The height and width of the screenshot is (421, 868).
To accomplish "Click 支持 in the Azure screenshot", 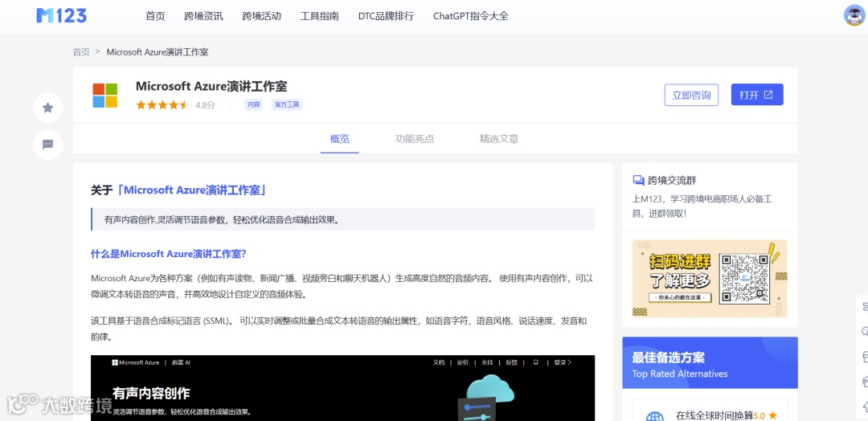I will 486,362.
